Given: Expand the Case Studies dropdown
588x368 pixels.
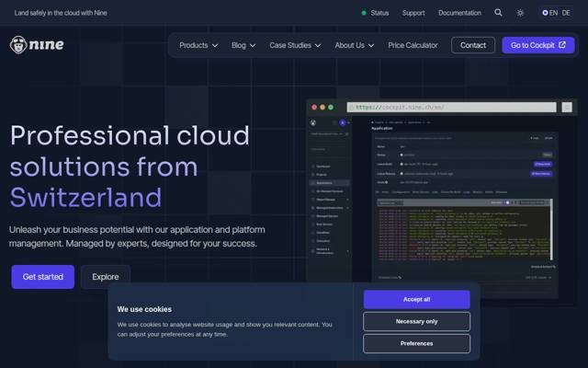Looking at the screenshot, I should pyautogui.click(x=295, y=45).
